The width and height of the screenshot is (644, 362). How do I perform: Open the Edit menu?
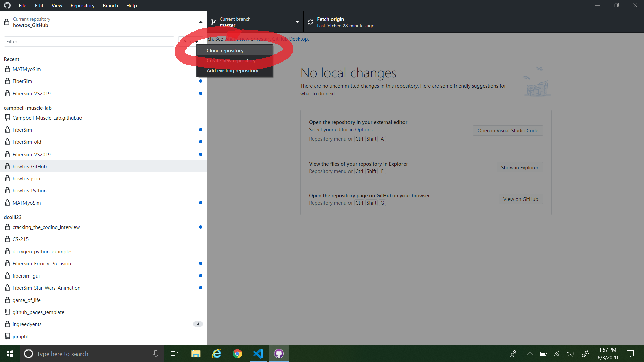[x=39, y=5]
